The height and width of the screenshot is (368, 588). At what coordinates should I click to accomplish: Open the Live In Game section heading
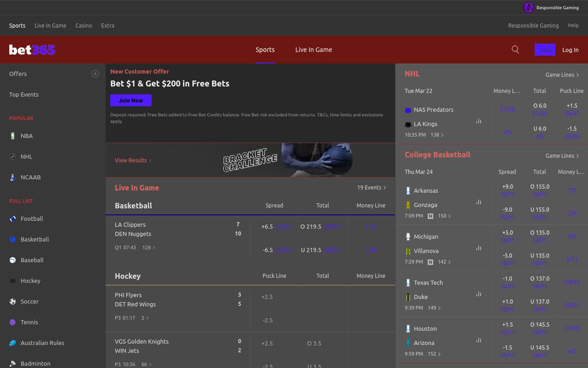[137, 188]
